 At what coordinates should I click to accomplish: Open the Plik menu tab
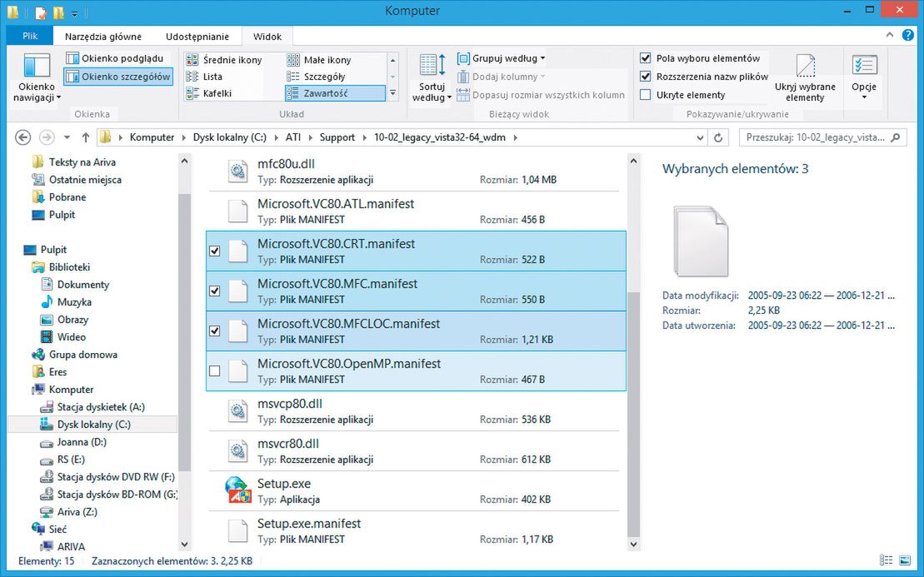(x=30, y=36)
